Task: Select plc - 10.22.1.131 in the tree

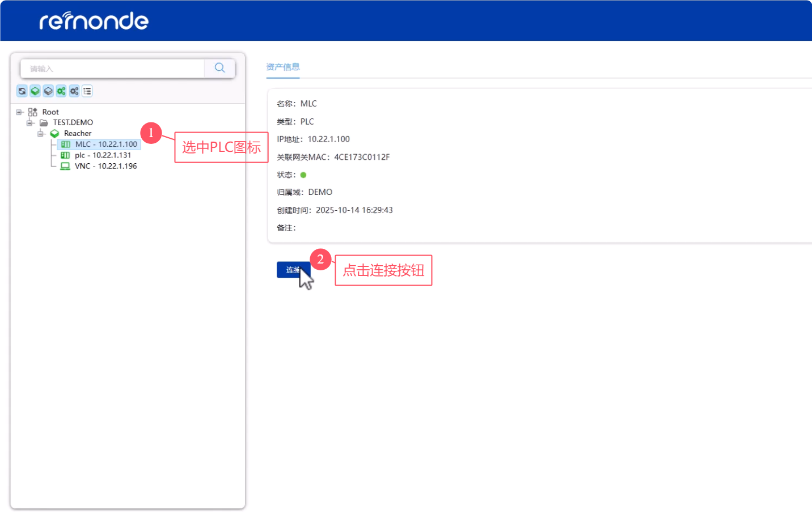Action: [103, 155]
